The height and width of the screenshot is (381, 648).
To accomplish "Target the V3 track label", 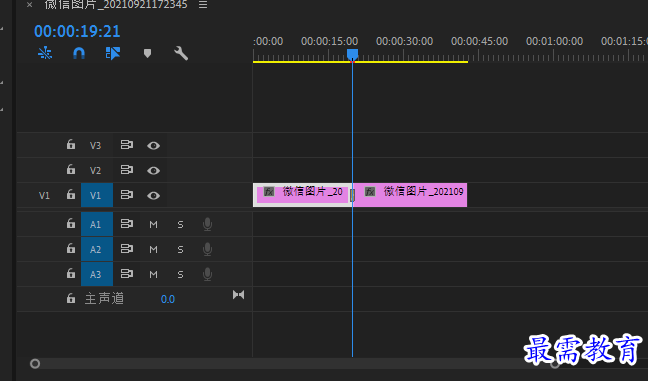I will (95, 145).
